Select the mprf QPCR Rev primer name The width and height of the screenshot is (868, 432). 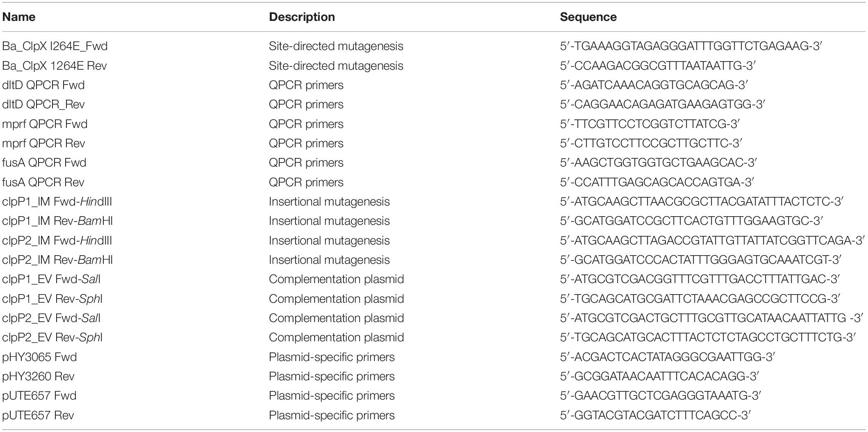coord(43,143)
